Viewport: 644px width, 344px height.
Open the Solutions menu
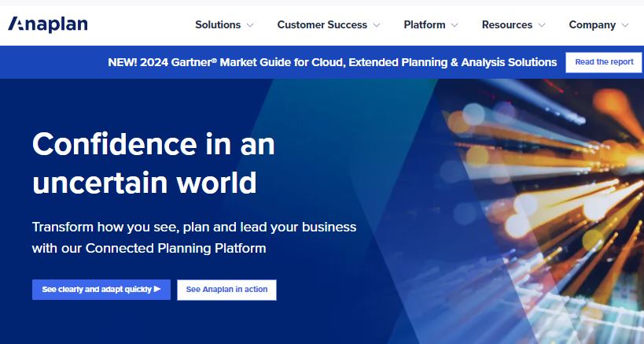(218, 24)
